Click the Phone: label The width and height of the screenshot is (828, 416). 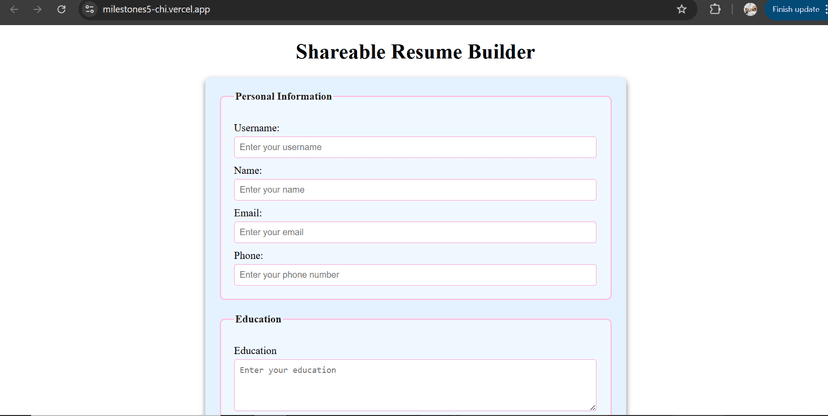(249, 256)
